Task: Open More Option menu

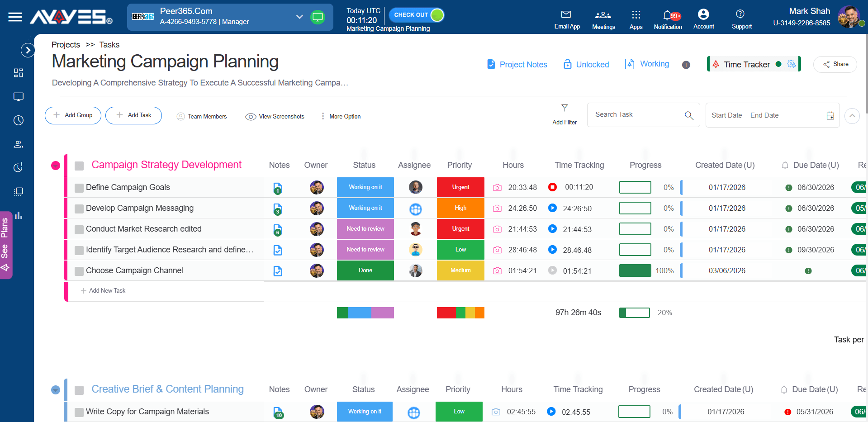Action: click(341, 116)
